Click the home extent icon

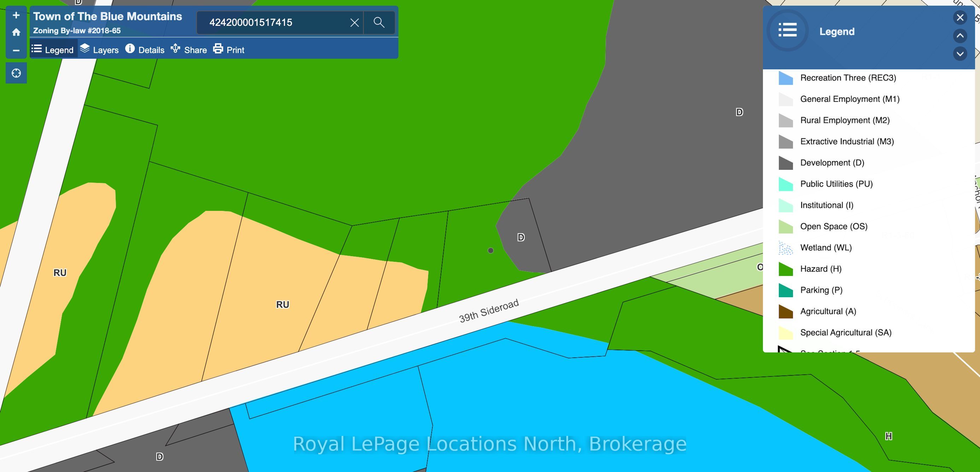pos(16,32)
